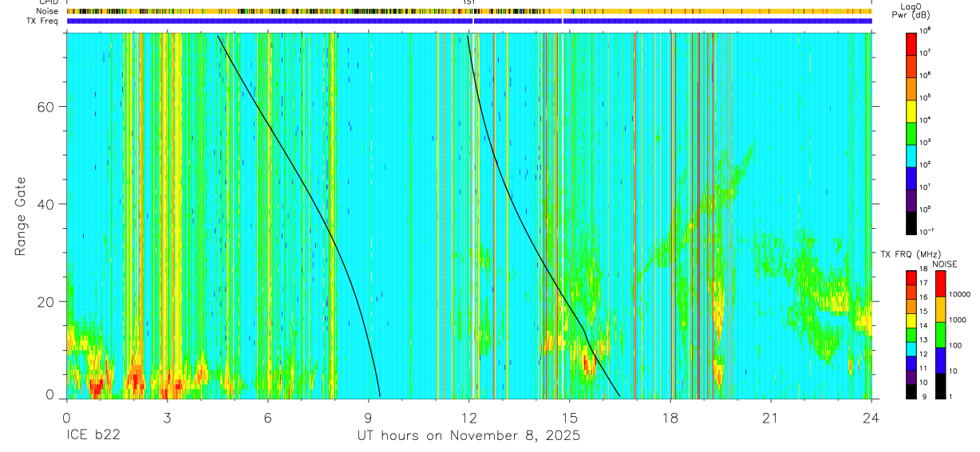Click the "100" label on the NOISE colorbar
Screen dimensions: 980x452
[x=956, y=346]
